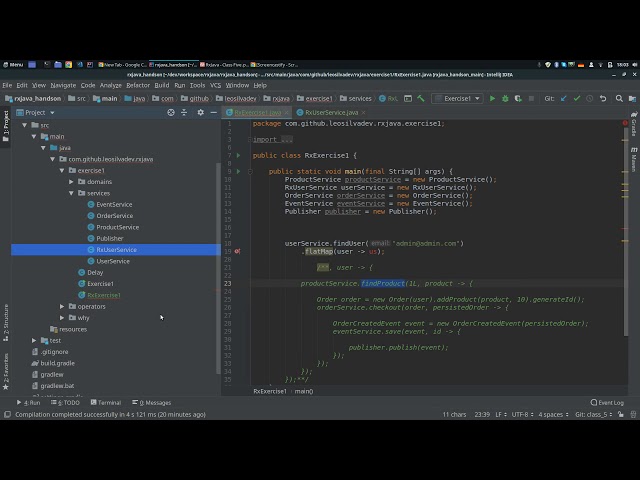Screen dimensions: 640x480
Task: Open the File menu
Action: [x=7, y=85]
